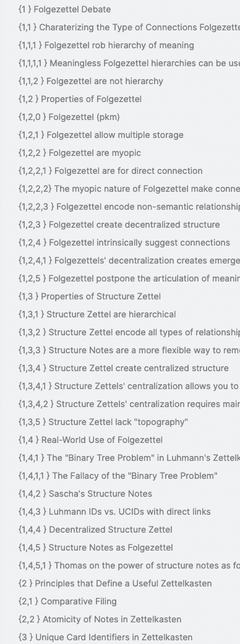
Task: Click "{1,2 } Properties of Folgezettel"
Action: 80,99
